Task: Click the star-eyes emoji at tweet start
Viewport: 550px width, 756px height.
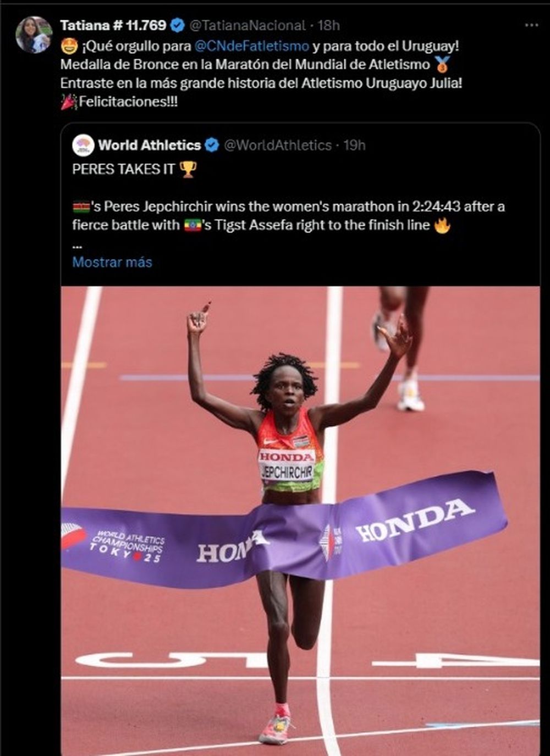Action: (69, 45)
